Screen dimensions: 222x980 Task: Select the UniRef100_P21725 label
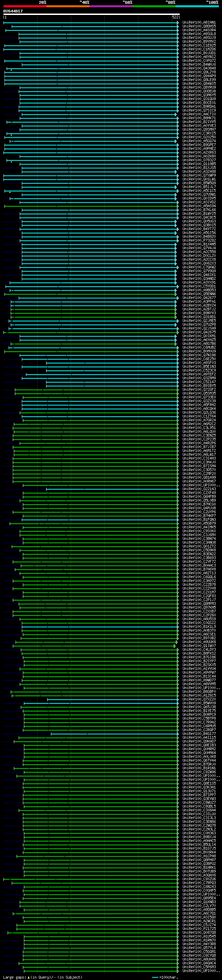tap(199, 929)
